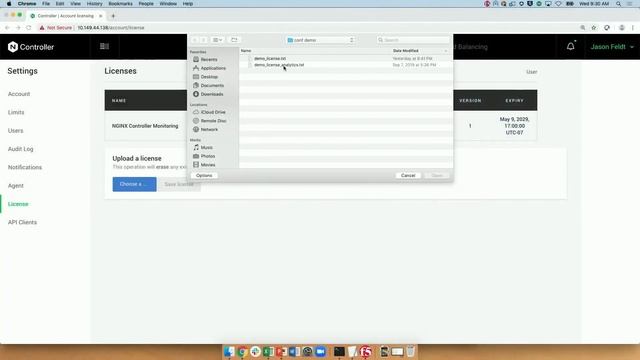The image size is (640, 360).
Task: Open the Edit menu
Action: tap(60, 4)
